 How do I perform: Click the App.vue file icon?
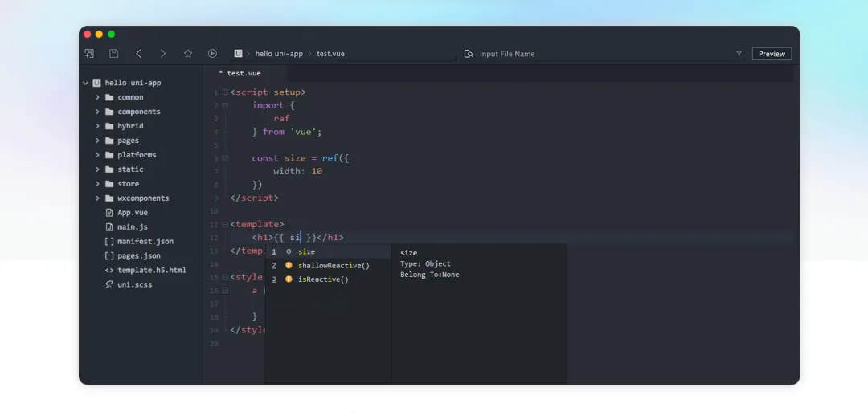(109, 212)
